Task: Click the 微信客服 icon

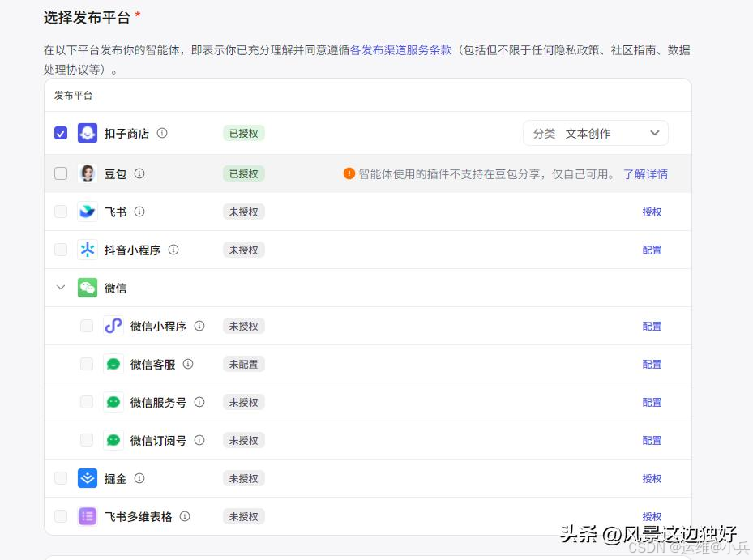Action: point(113,364)
